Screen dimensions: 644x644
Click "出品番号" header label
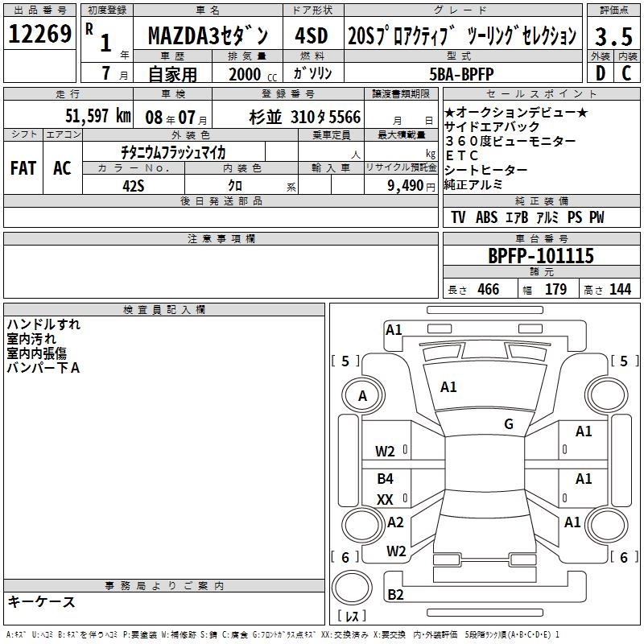[x=39, y=10]
